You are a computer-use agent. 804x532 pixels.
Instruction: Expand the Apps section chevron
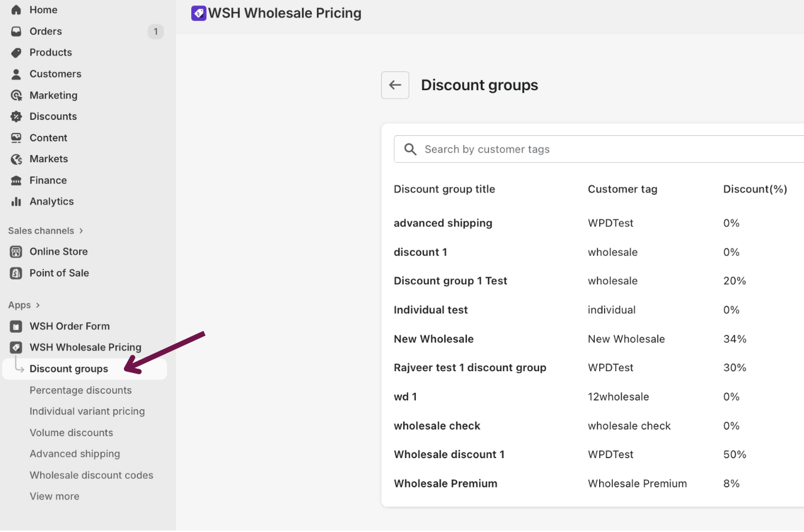point(38,305)
